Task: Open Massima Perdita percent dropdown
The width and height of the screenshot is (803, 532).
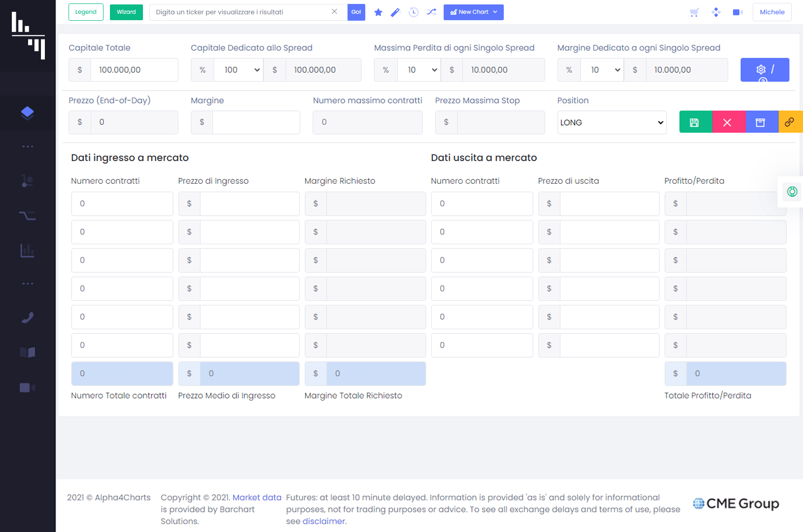Action: (x=419, y=70)
